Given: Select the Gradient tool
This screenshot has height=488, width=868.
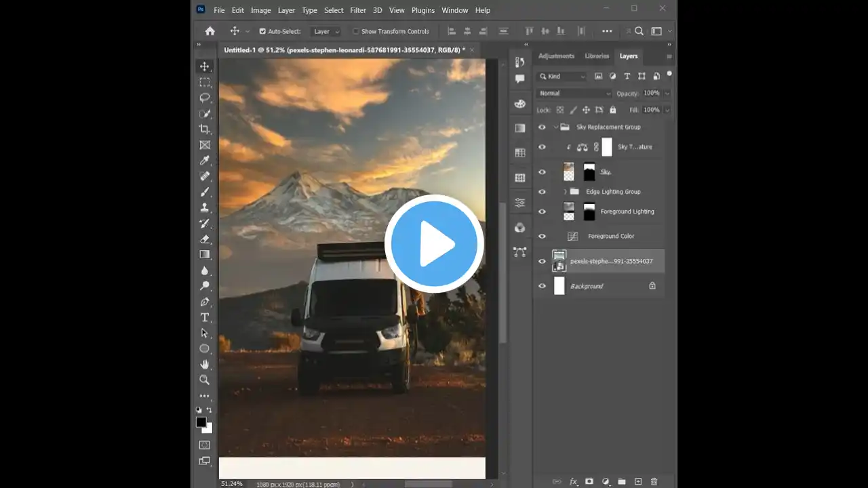Looking at the screenshot, I should pos(204,254).
